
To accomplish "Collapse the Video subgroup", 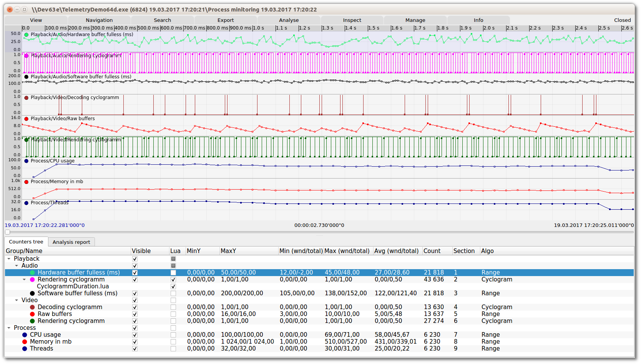I will tap(17, 300).
